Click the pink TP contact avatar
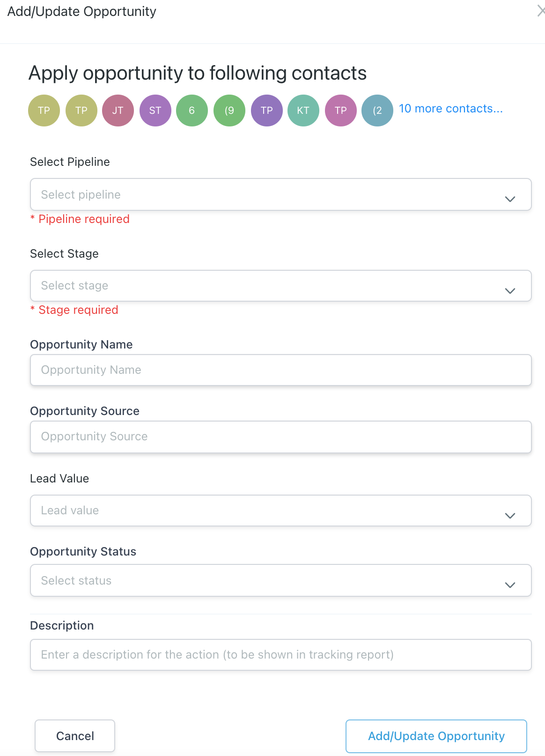The height and width of the screenshot is (756, 545). click(341, 111)
